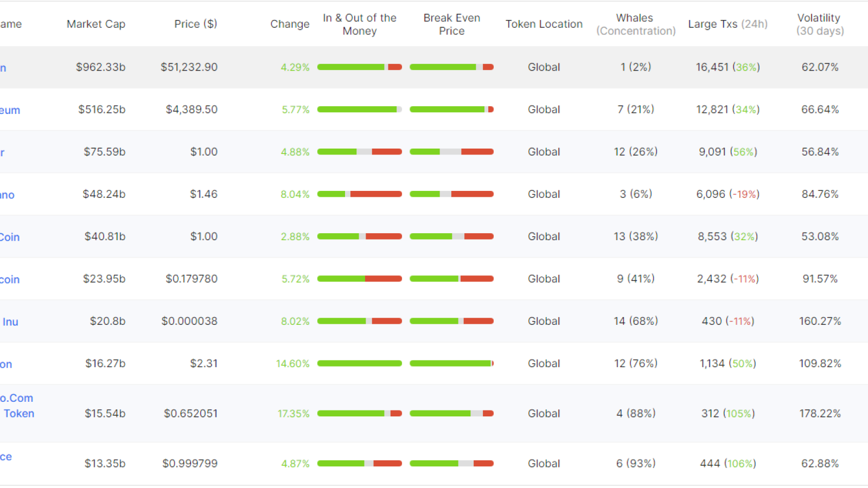
Task: Click the 1 (2%) whales cell
Action: [636, 67]
